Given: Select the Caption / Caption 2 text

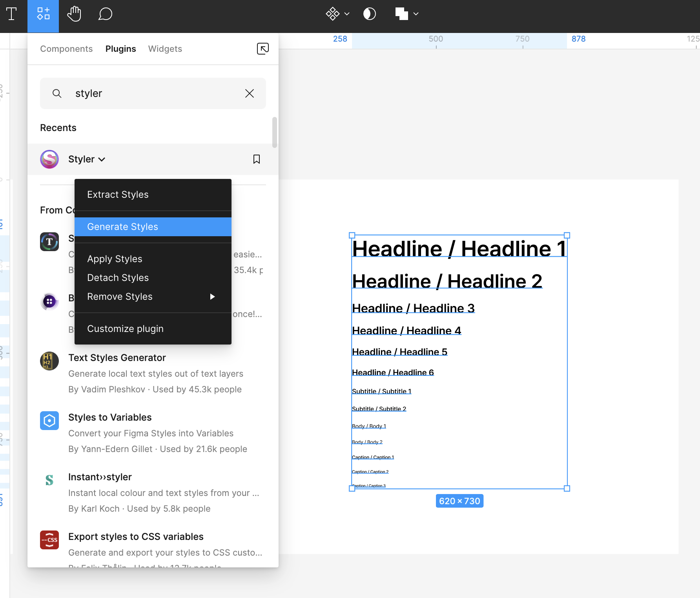Looking at the screenshot, I should tap(370, 472).
